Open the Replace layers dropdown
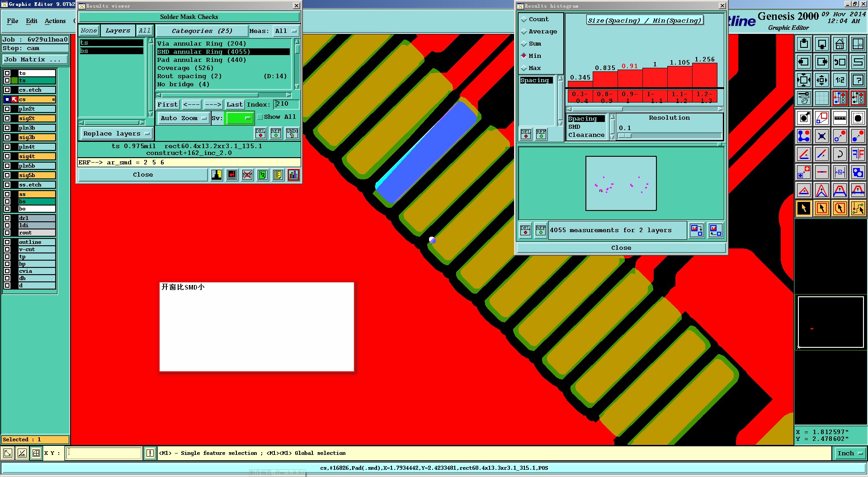Image resolution: width=868 pixels, height=477 pixels. [x=116, y=134]
